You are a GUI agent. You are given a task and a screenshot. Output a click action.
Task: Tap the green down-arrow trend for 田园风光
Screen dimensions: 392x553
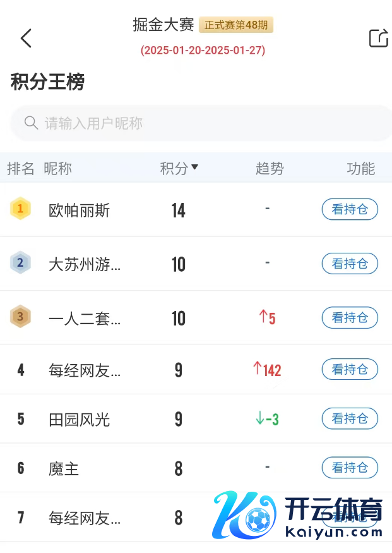pyautogui.click(x=259, y=418)
